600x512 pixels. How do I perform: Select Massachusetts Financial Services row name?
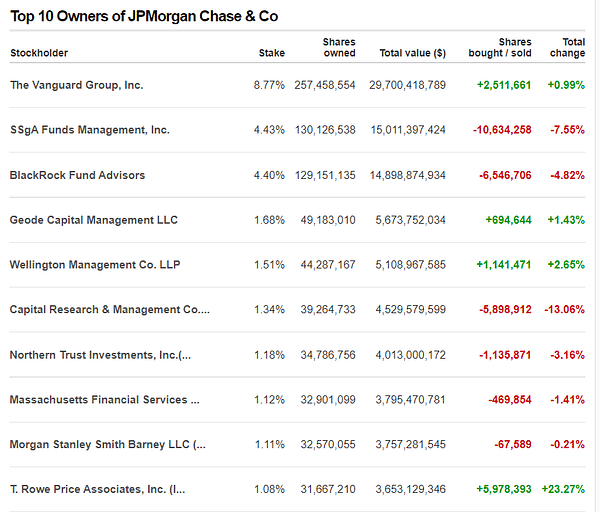point(104,399)
